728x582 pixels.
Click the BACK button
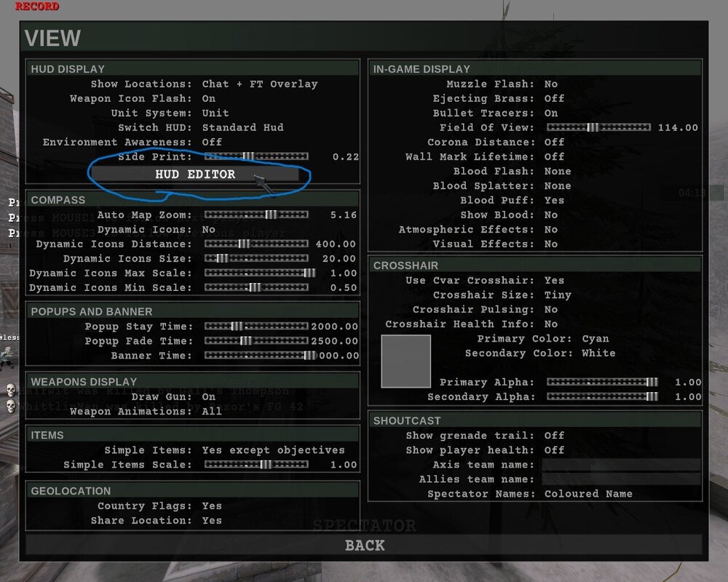364,545
